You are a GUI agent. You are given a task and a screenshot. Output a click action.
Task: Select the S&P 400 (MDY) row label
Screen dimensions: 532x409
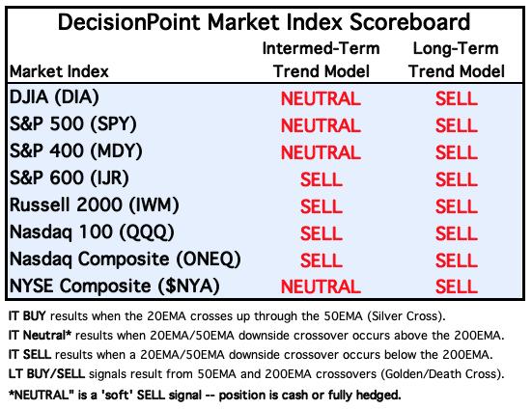click(76, 151)
